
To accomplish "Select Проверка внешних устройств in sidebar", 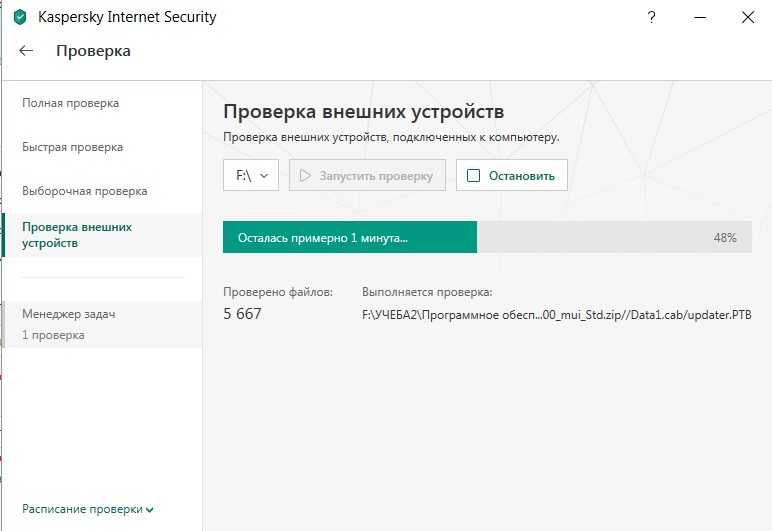I will click(102, 235).
